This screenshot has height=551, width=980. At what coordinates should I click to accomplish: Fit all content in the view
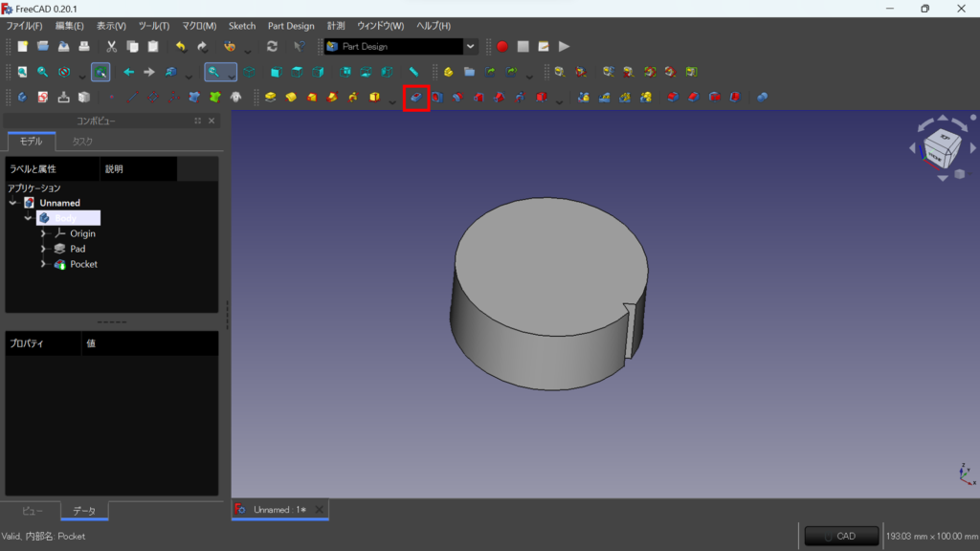tap(22, 72)
